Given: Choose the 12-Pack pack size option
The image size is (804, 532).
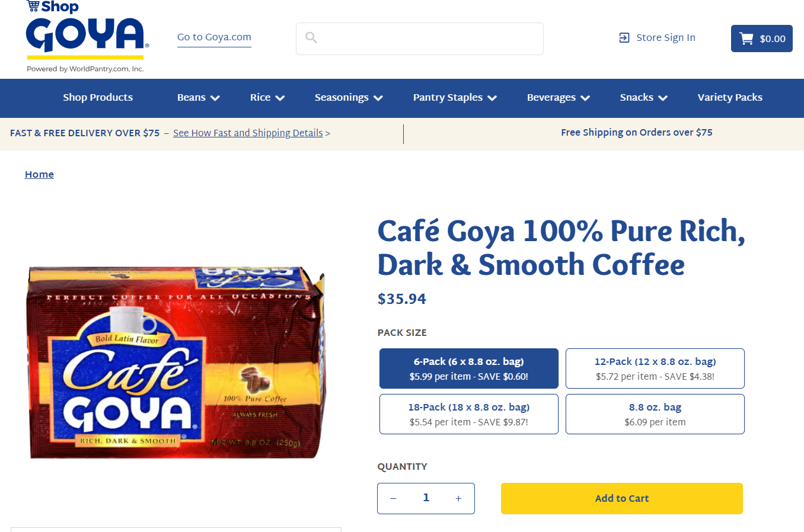Looking at the screenshot, I should point(655,368).
